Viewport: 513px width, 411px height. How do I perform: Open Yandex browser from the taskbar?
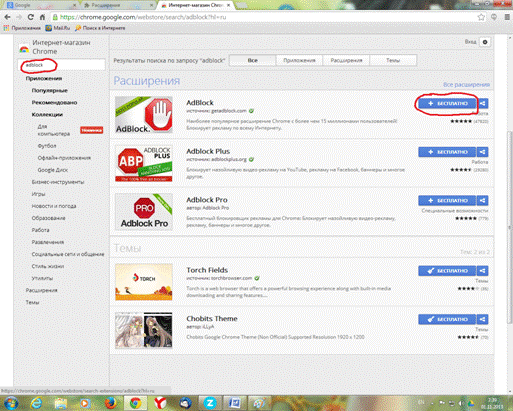point(160,403)
